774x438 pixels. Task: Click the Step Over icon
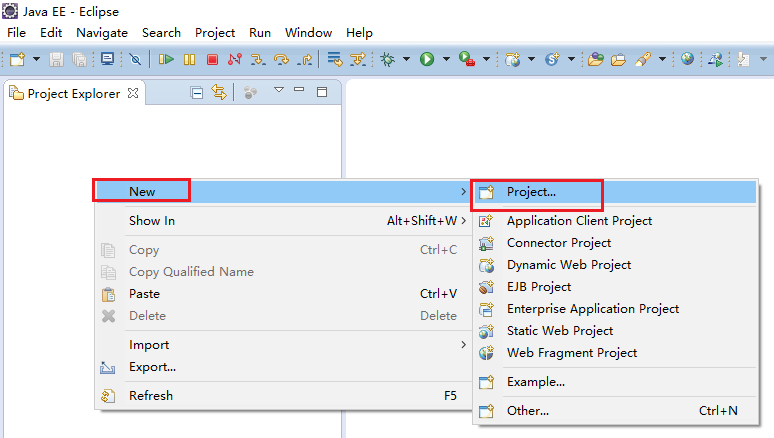click(281, 59)
